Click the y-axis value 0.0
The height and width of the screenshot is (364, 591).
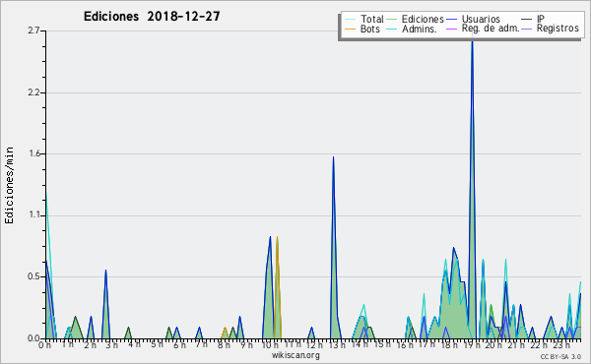33,338
